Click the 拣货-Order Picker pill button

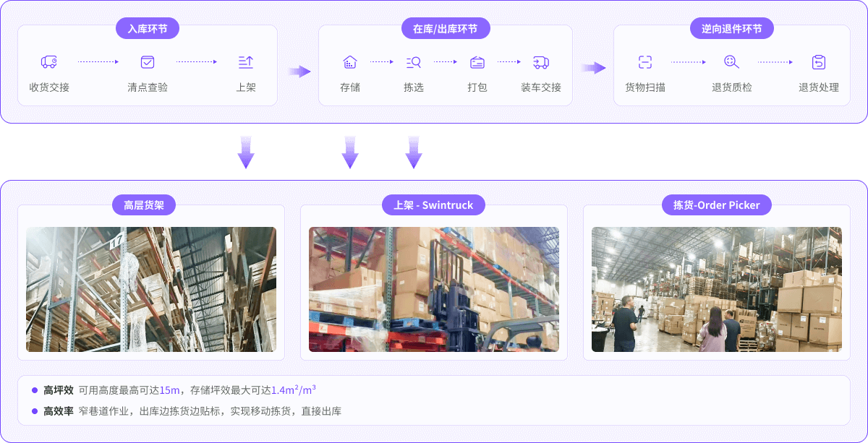pyautogui.click(x=716, y=205)
